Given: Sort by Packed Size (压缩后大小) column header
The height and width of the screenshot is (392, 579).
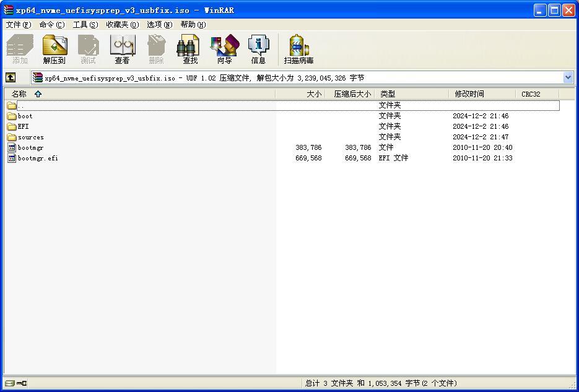Looking at the screenshot, I should click(350, 94).
